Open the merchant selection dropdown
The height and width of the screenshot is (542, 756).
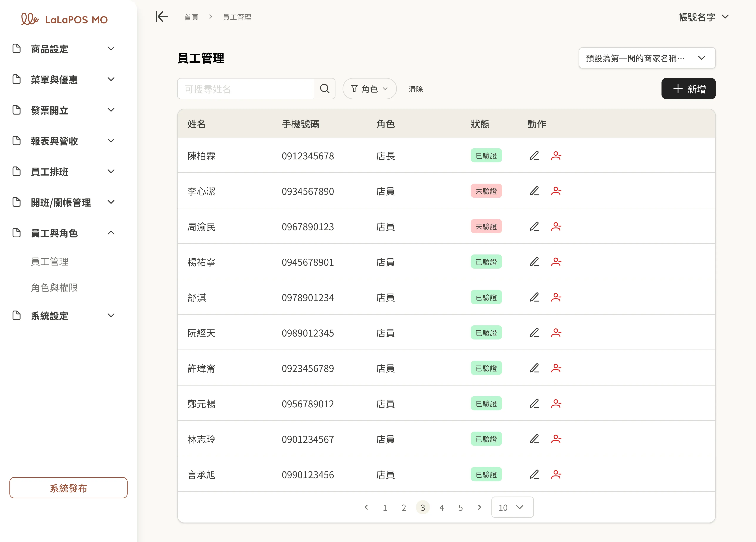pyautogui.click(x=647, y=58)
